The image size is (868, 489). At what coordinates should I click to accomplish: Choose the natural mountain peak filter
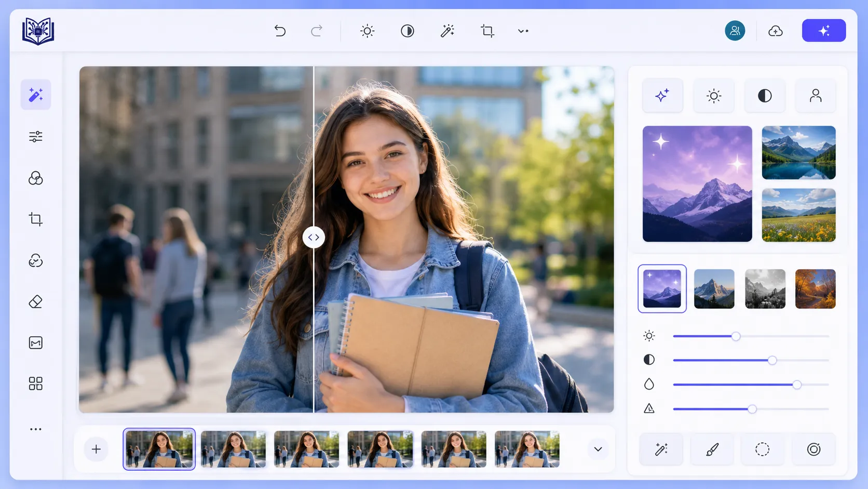714,289
